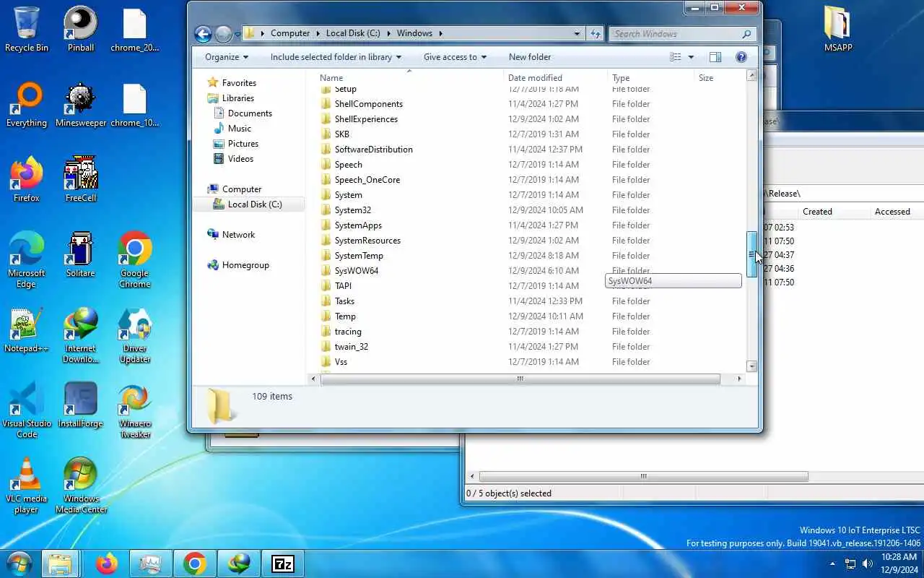The height and width of the screenshot is (578, 924).
Task: Click the Created column in 7-Zip window
Action: click(817, 212)
